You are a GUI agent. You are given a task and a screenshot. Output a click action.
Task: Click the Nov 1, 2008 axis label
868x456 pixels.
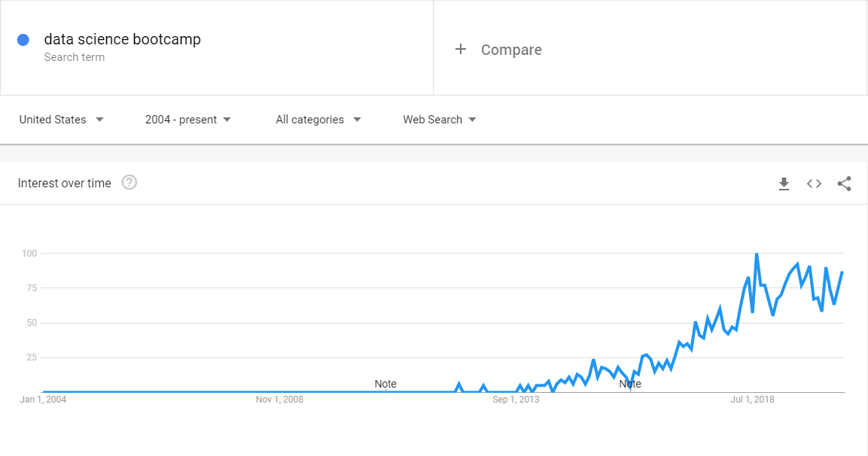click(x=279, y=400)
